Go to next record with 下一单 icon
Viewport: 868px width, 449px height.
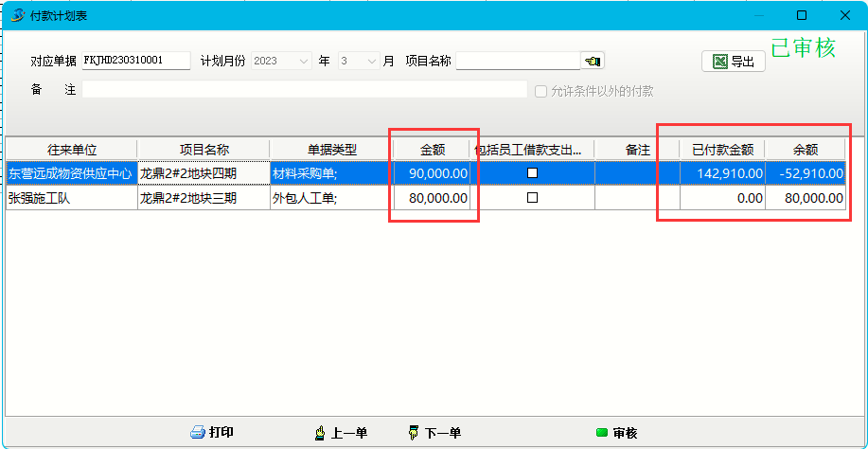[x=413, y=433]
